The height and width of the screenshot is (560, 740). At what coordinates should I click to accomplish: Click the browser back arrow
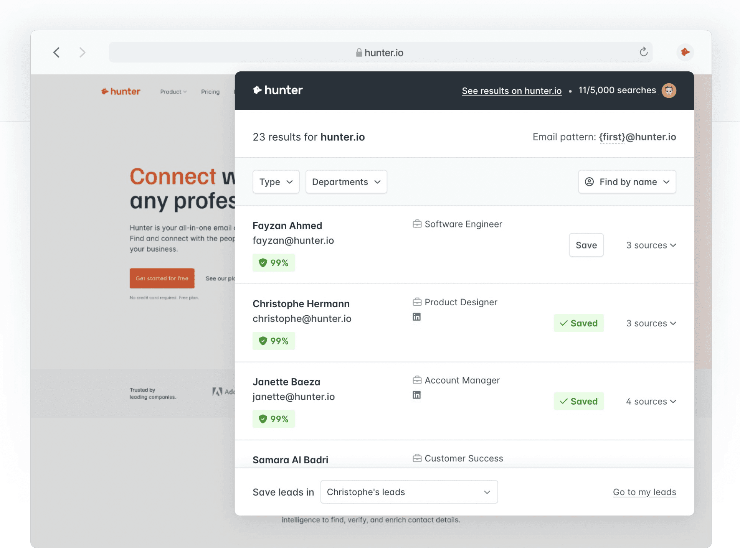(x=56, y=52)
